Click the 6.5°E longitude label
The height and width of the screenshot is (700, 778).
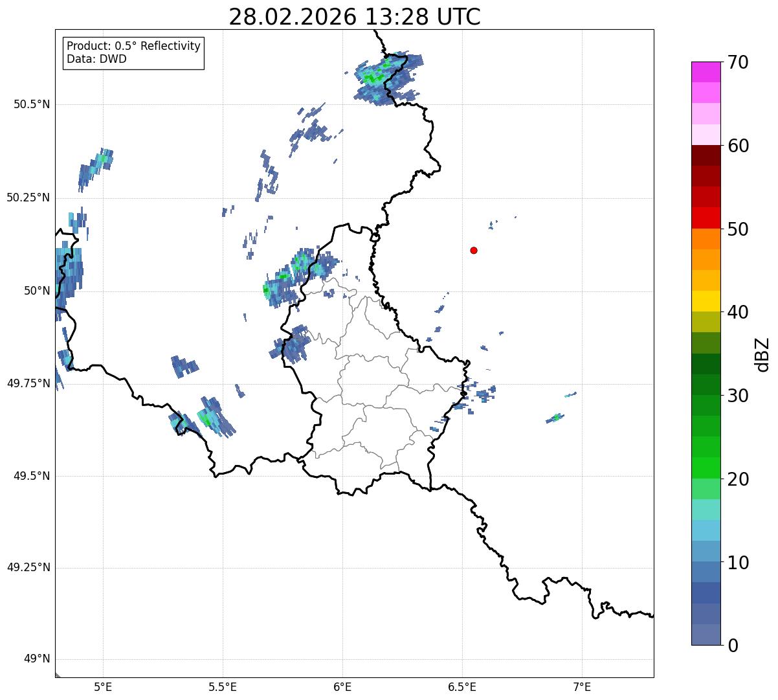tap(462, 686)
